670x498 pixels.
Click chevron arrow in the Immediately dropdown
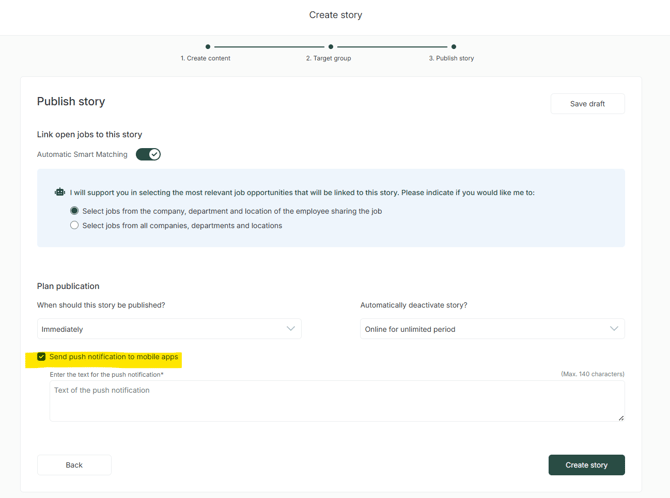291,329
